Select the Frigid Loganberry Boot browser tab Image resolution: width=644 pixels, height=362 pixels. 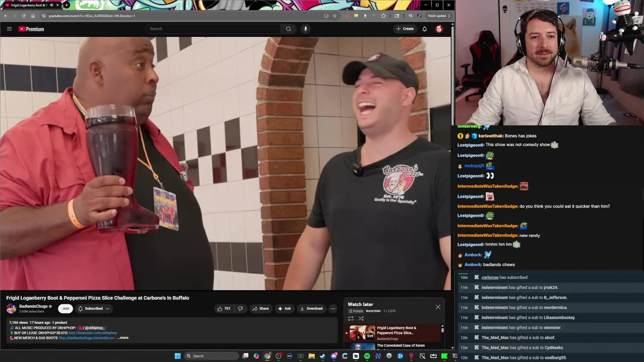click(32, 5)
